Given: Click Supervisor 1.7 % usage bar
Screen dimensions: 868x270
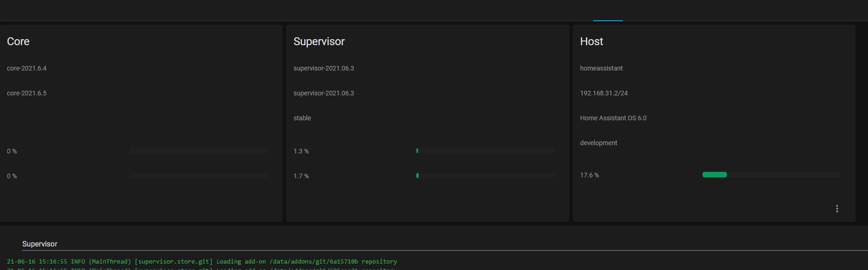Looking at the screenshot, I should click(485, 176).
